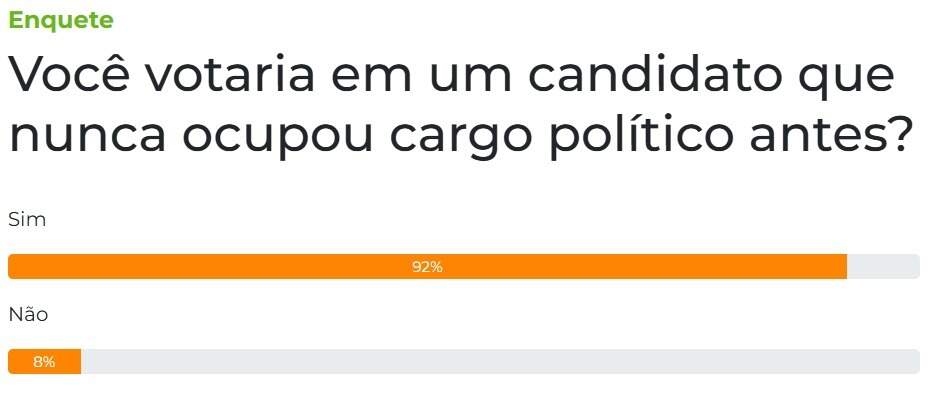Viewport: 936px width, 408px height.
Task: Click the 92% value on Sim bar
Action: click(x=427, y=267)
